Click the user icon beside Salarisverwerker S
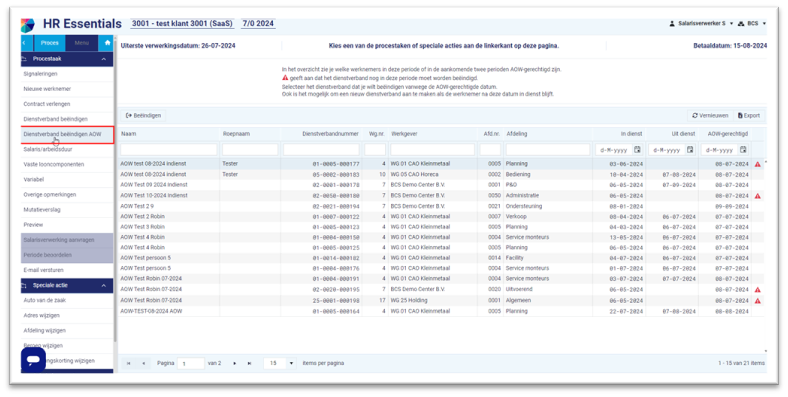788x397 pixels. (x=672, y=24)
